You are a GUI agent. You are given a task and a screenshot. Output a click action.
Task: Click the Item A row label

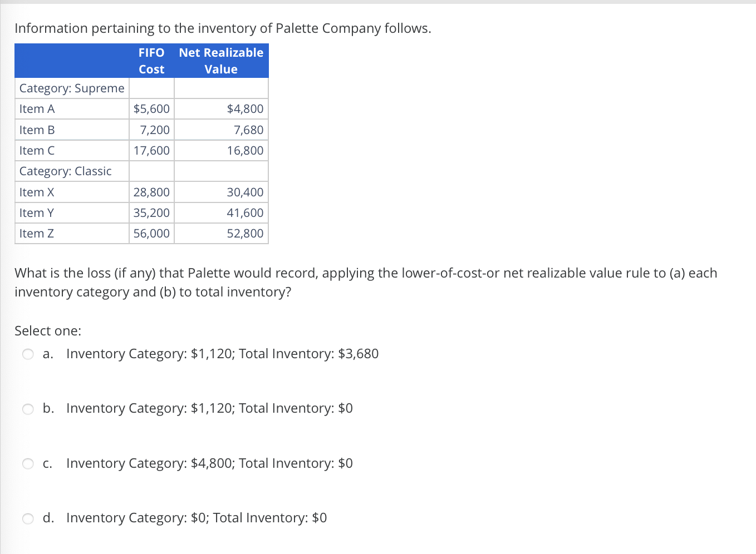37,108
